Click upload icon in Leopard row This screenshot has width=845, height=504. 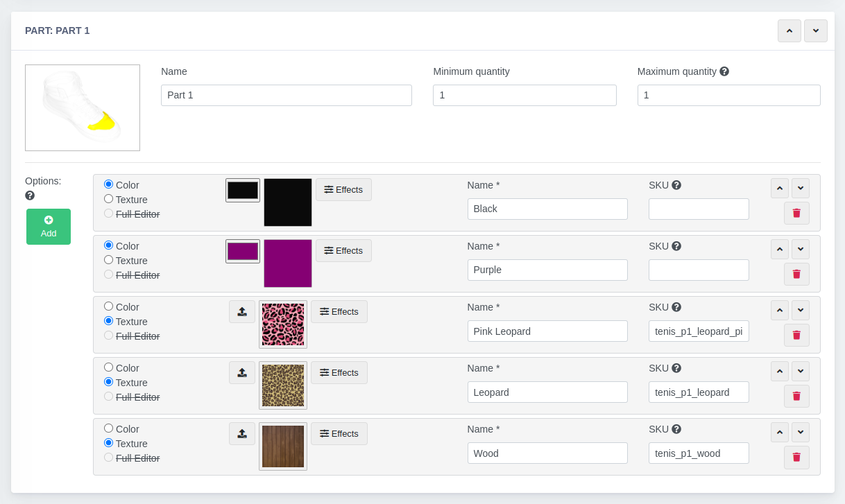click(241, 372)
